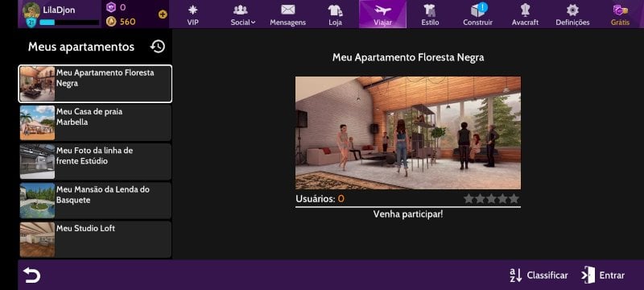
Task: Select Meu Apartamento Floresta Negra
Action: click(x=95, y=84)
